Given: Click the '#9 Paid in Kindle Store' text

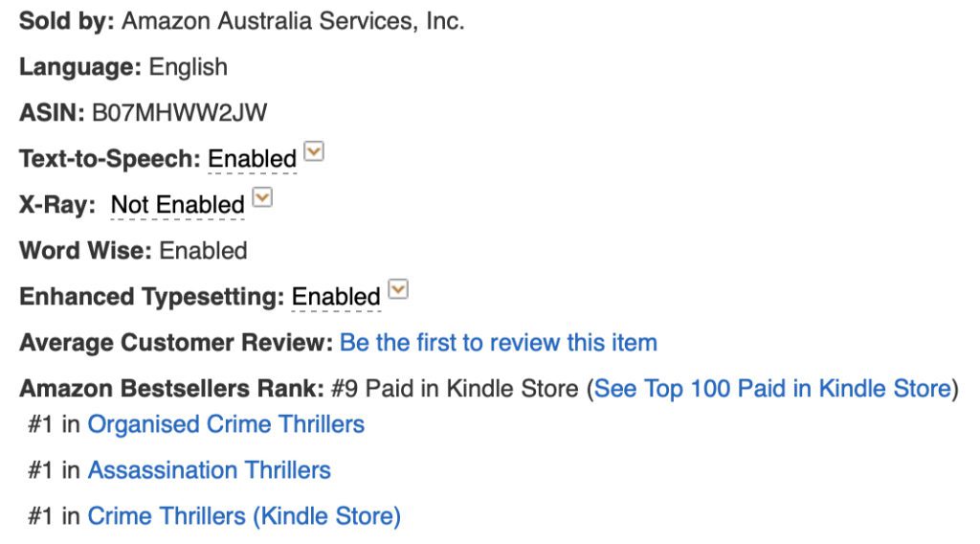Looking at the screenshot, I should pos(455,389).
